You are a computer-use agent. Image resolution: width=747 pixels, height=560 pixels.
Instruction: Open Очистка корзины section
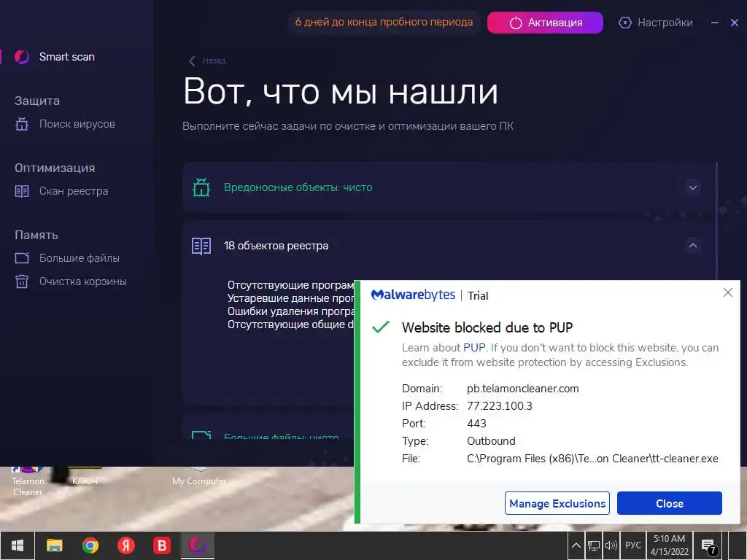tap(83, 281)
